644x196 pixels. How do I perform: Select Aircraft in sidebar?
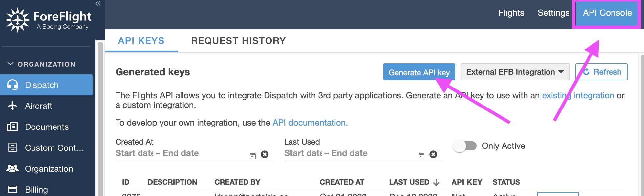46,106
